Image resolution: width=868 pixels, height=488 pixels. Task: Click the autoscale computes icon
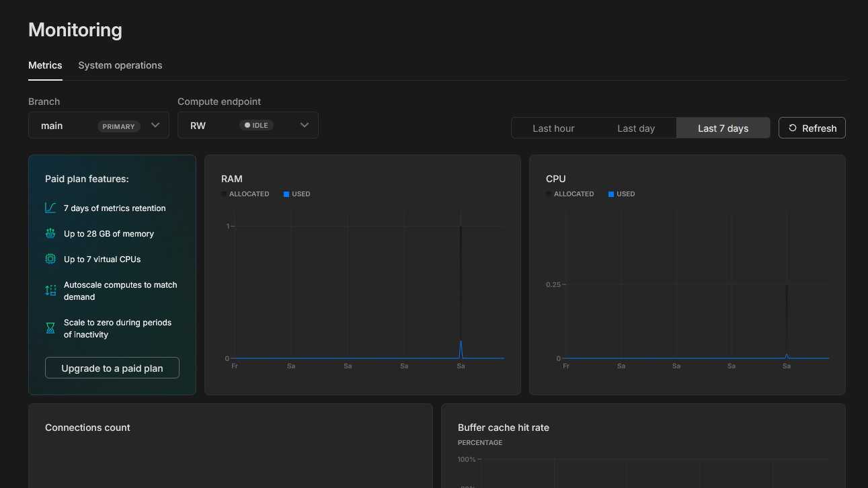pyautogui.click(x=50, y=290)
